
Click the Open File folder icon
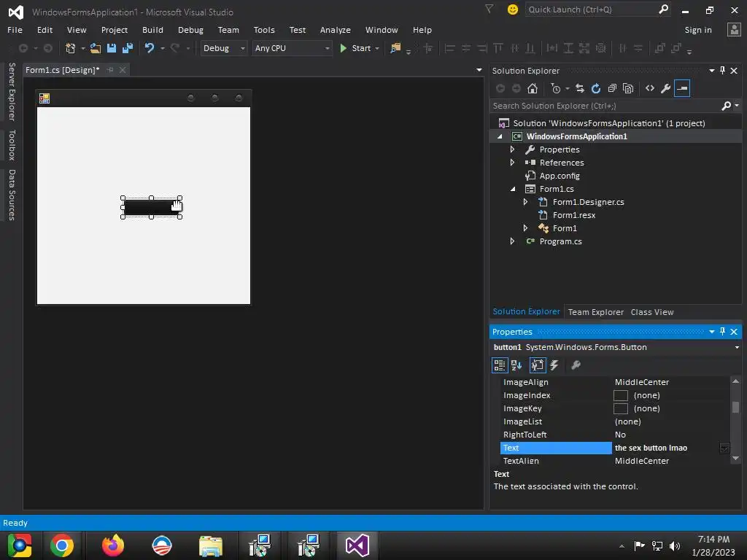tap(96, 48)
